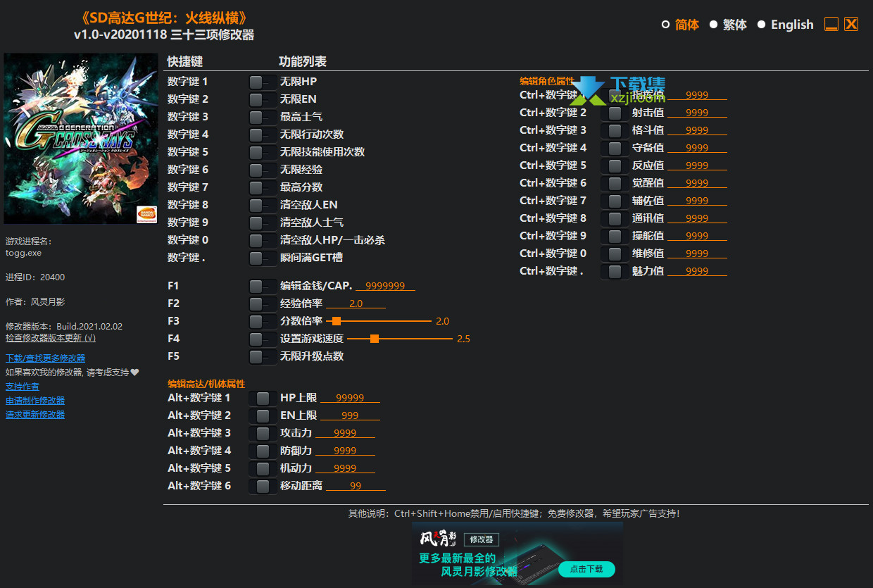Turn on the 守备值 switch
Image resolution: width=873 pixels, height=588 pixels.
pyautogui.click(x=615, y=148)
